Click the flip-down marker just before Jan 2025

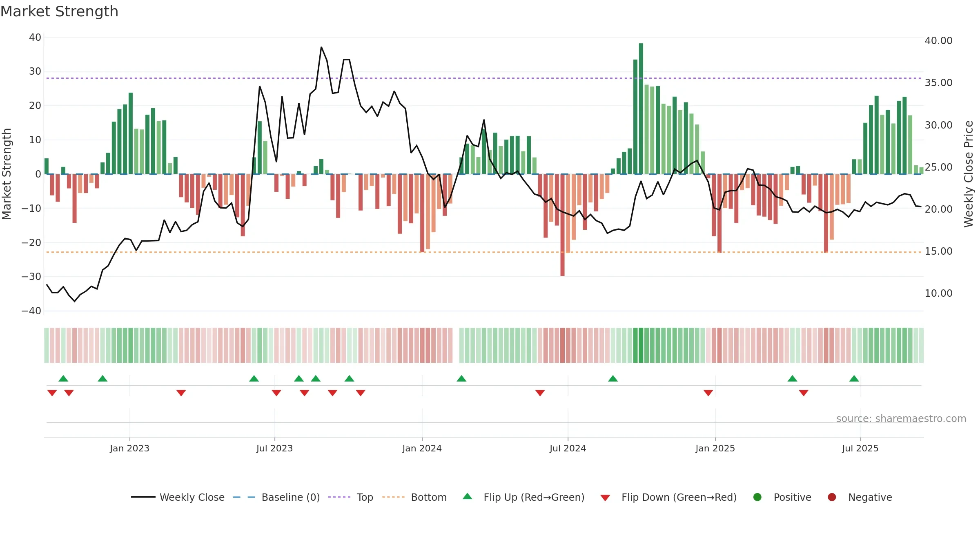click(x=708, y=393)
